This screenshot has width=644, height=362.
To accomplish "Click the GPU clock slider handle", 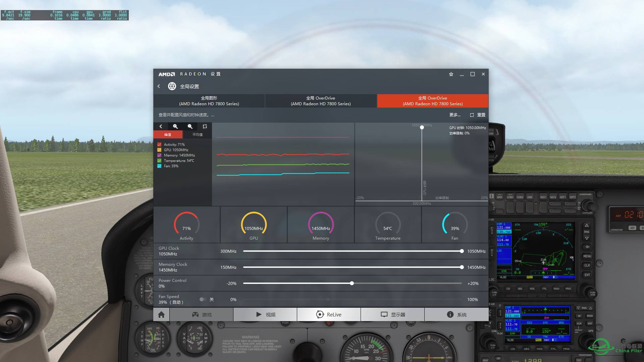I will click(462, 251).
